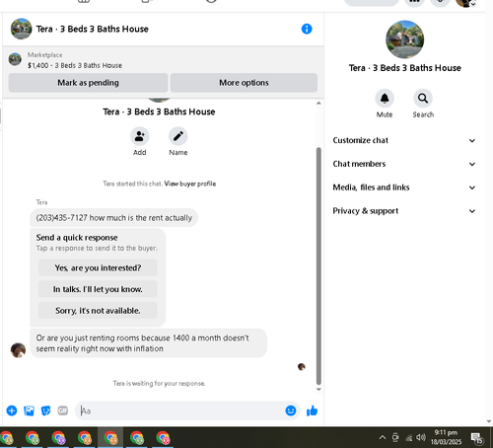Open Chrome taskbar icon with red profile badge

[x=163, y=438]
